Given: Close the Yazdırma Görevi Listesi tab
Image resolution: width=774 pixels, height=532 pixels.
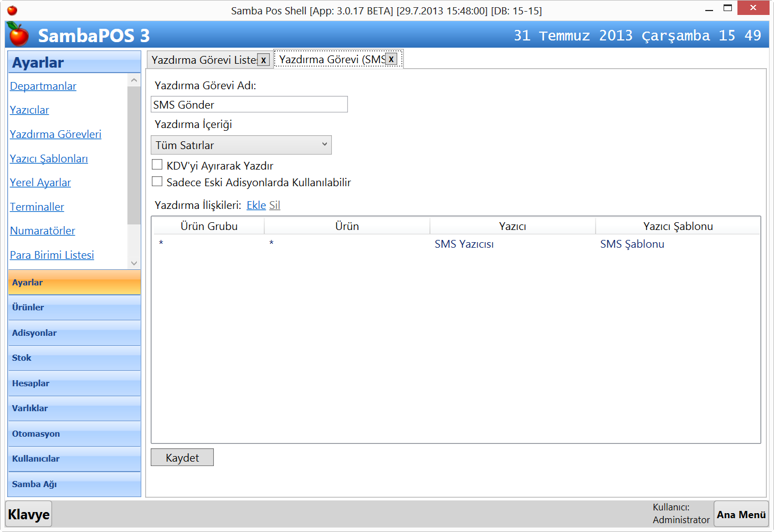Looking at the screenshot, I should (x=264, y=60).
